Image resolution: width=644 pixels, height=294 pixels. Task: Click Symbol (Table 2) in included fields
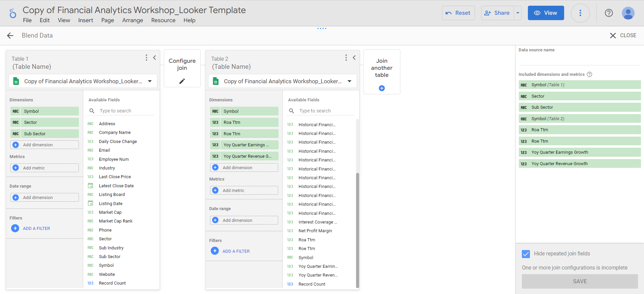(580, 118)
